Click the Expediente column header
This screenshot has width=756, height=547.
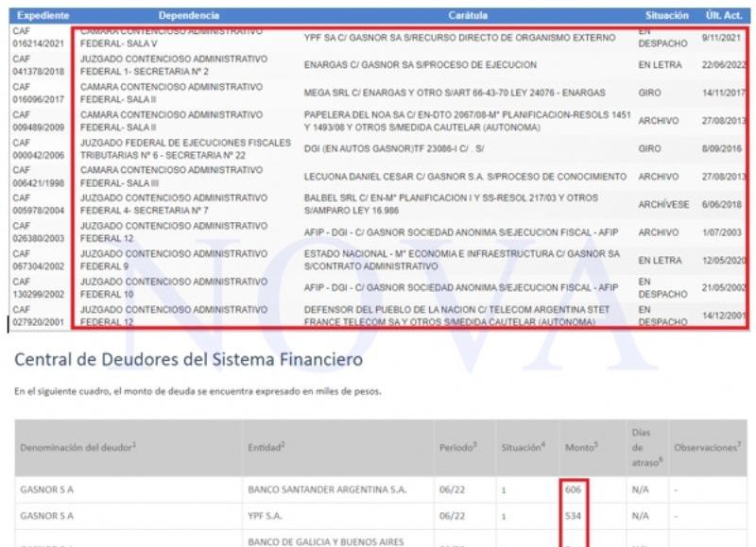coord(43,15)
